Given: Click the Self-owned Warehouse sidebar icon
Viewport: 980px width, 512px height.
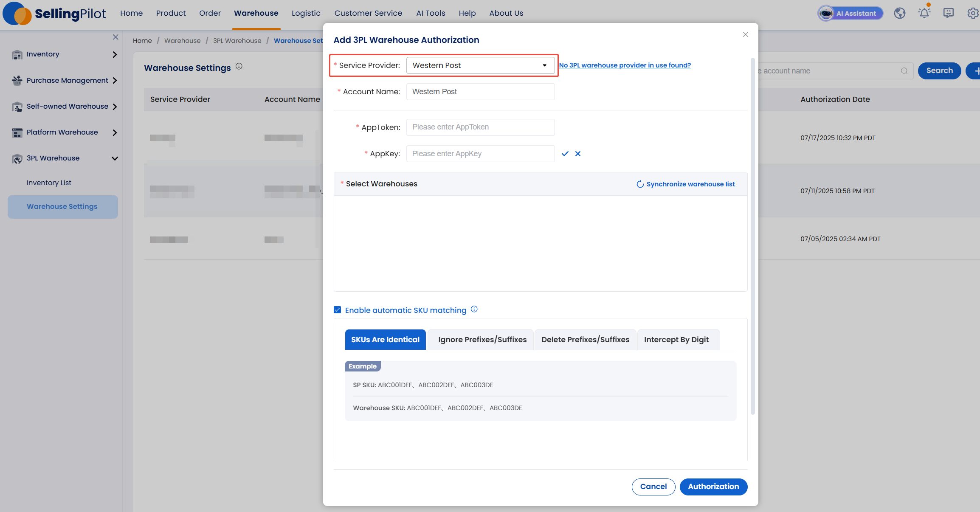Looking at the screenshot, I should point(17,107).
